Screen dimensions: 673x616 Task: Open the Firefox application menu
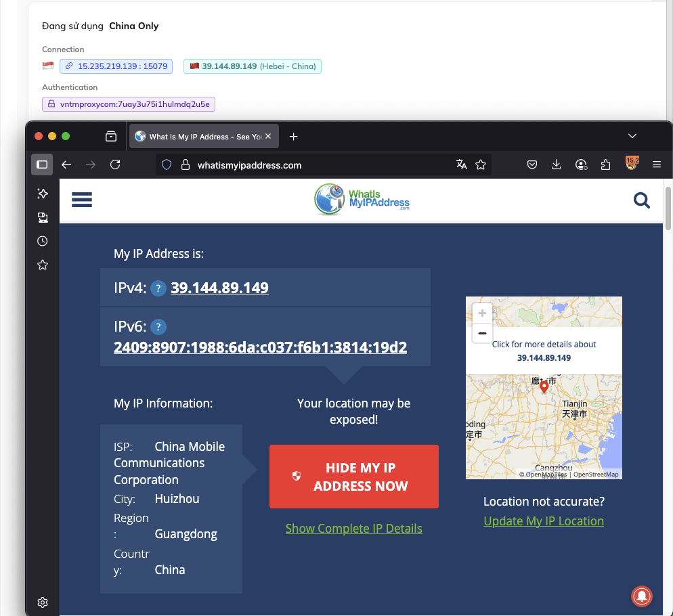[656, 164]
